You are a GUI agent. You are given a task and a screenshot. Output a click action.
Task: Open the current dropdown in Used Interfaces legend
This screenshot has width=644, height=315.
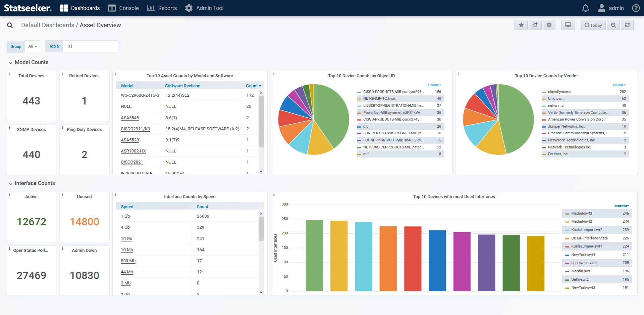click(622, 206)
